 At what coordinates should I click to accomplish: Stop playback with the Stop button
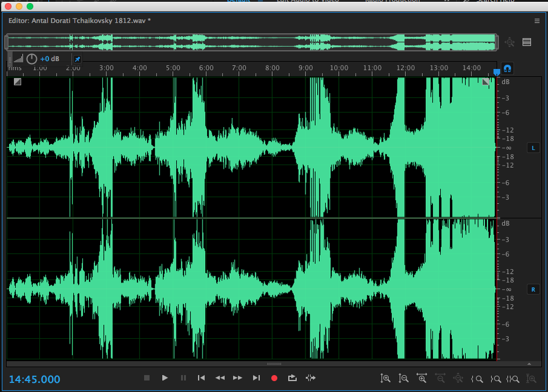pos(147,378)
